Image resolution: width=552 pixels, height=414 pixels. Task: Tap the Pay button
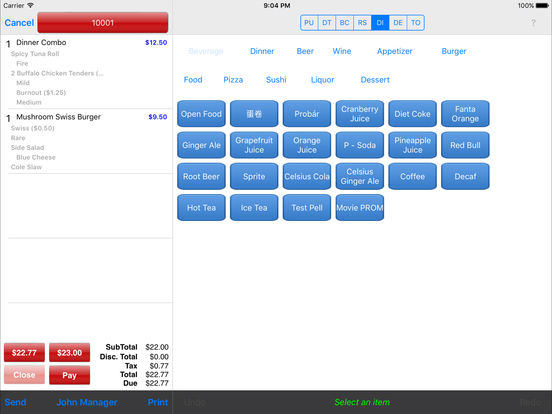coord(69,375)
